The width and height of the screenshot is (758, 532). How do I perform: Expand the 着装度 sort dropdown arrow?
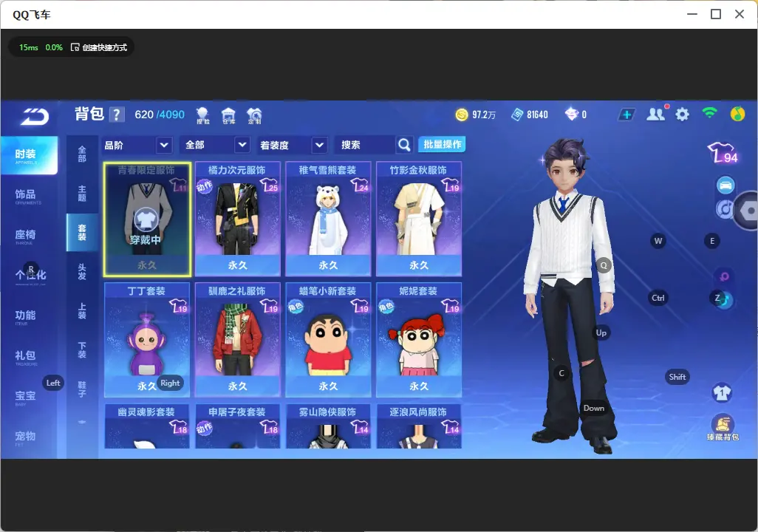tap(318, 145)
